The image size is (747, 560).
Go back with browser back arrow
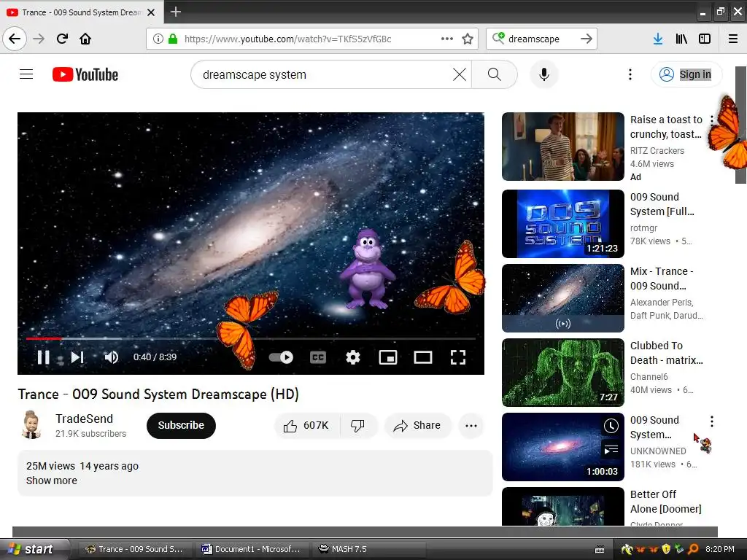point(15,39)
